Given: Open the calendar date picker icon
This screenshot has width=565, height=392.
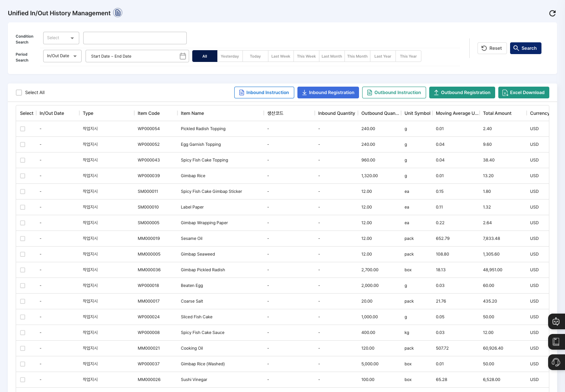Looking at the screenshot, I should click(x=183, y=56).
